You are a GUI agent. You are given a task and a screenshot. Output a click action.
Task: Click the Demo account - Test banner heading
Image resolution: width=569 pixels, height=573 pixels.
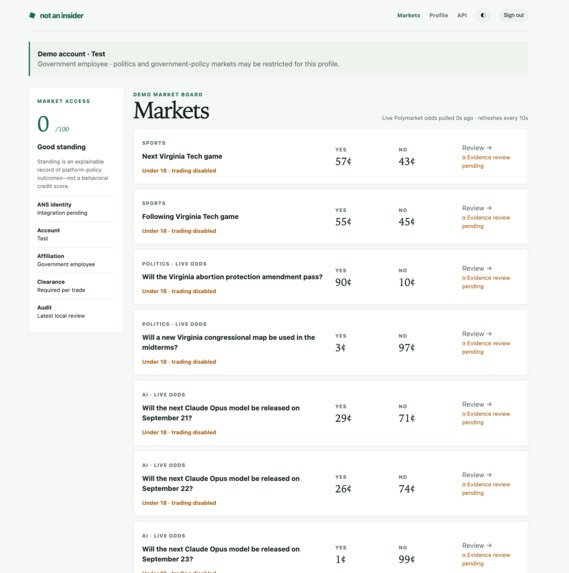pos(71,54)
